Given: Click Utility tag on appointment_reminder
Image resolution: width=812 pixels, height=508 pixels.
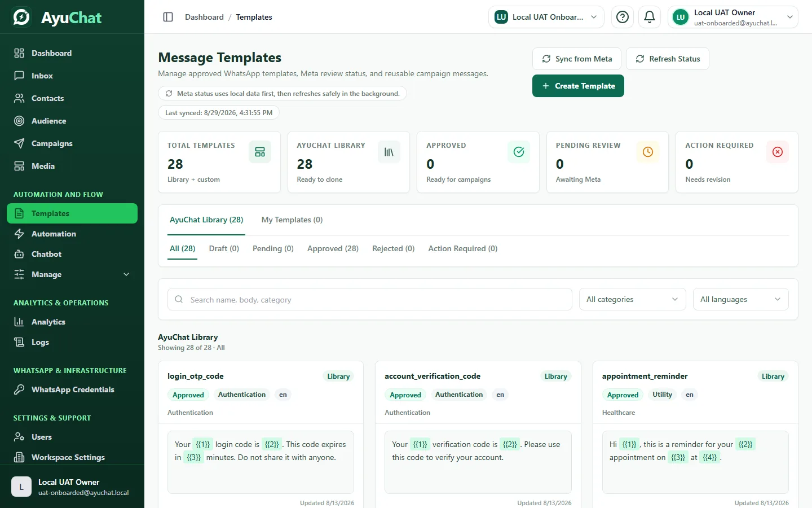Looking at the screenshot, I should click(x=662, y=395).
